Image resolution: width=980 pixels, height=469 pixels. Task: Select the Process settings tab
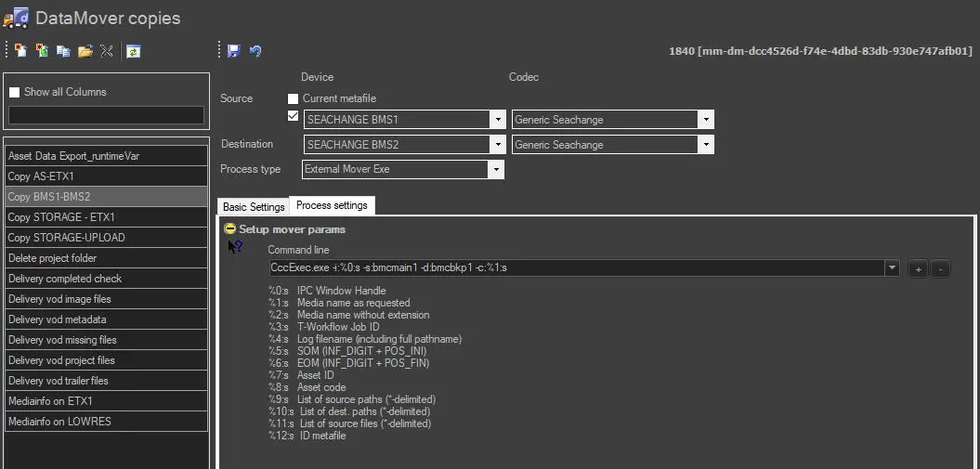click(x=332, y=205)
